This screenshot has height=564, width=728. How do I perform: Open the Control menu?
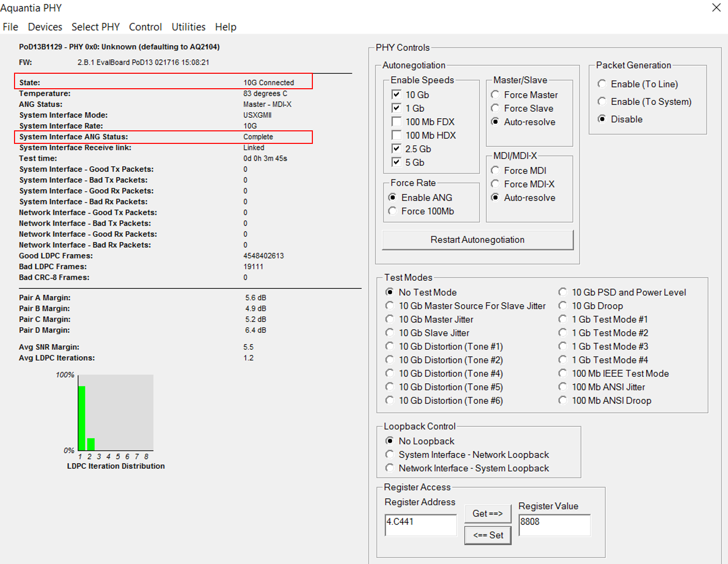click(x=145, y=27)
